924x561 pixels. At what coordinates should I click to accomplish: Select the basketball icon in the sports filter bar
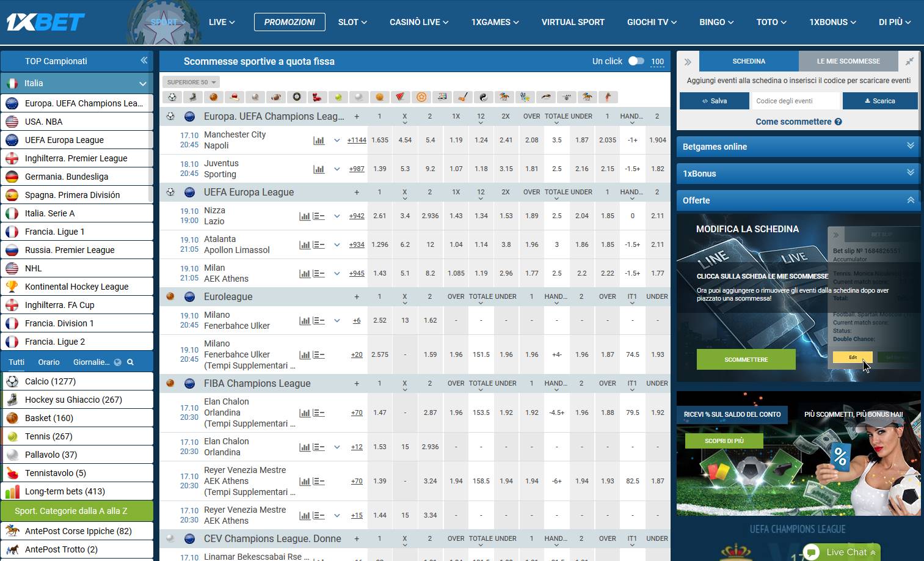[x=213, y=97]
